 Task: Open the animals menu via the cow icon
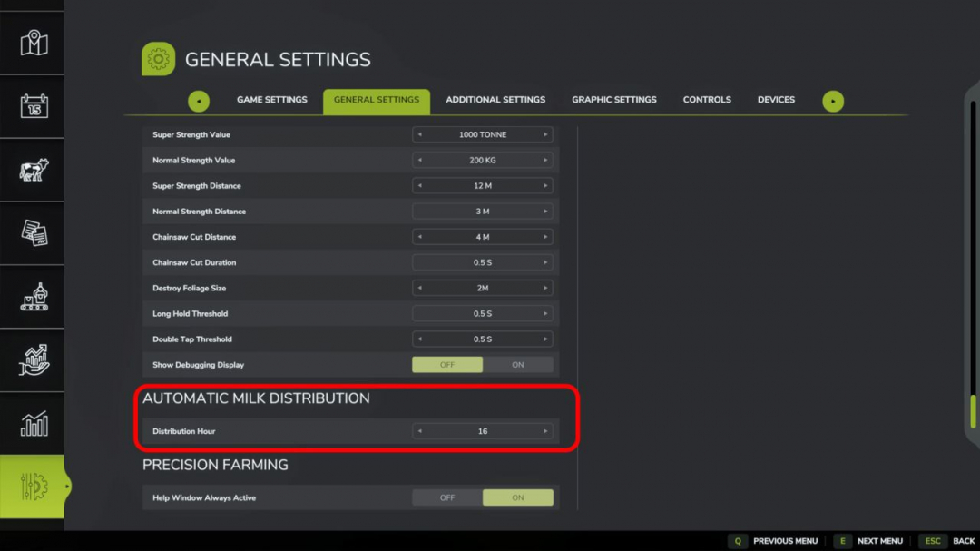coord(33,169)
